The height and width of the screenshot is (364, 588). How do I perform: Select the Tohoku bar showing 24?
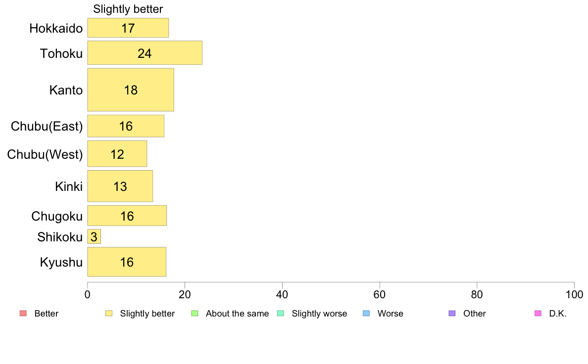tap(145, 53)
